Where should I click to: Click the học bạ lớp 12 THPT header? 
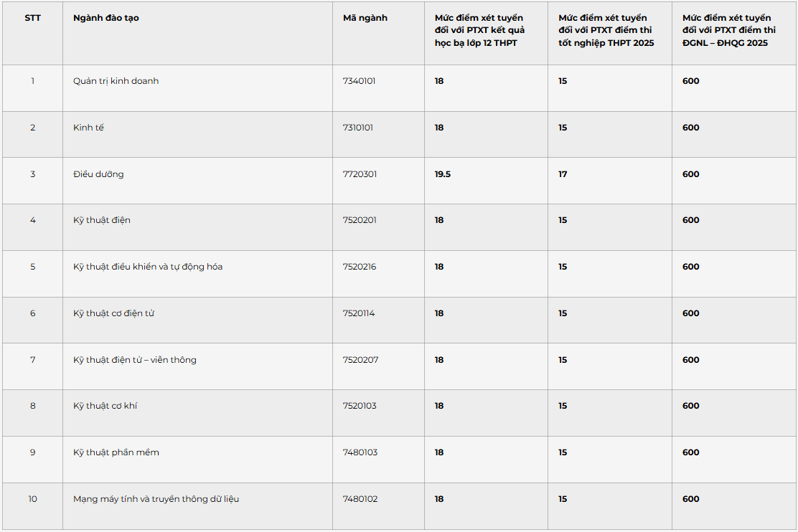pos(480,31)
